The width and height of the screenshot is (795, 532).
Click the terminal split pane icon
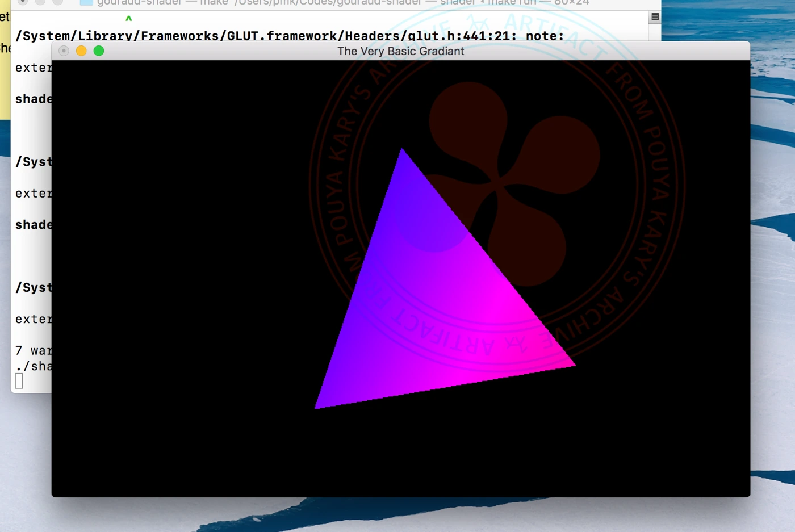point(655,17)
